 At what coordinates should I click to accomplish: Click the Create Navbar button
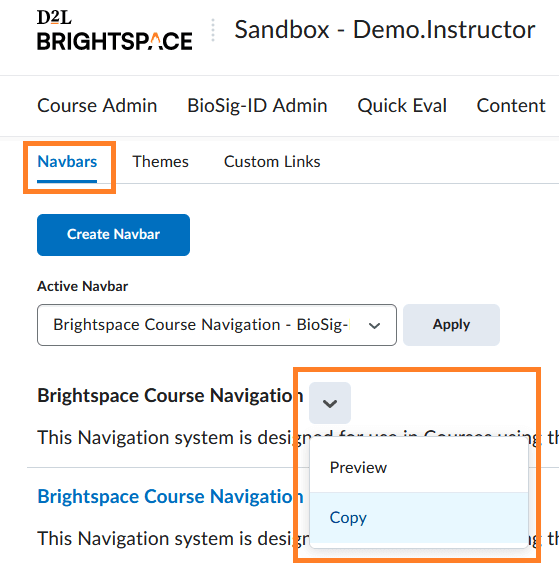(113, 235)
